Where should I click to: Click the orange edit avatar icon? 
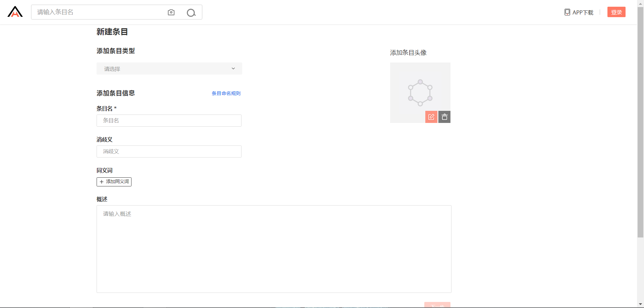431,117
